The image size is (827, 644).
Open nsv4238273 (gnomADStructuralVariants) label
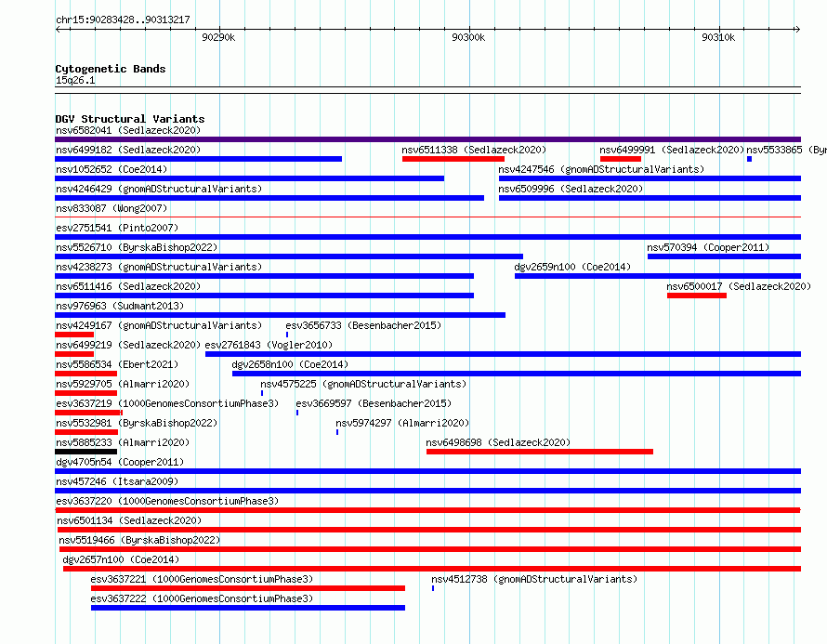coord(159,267)
